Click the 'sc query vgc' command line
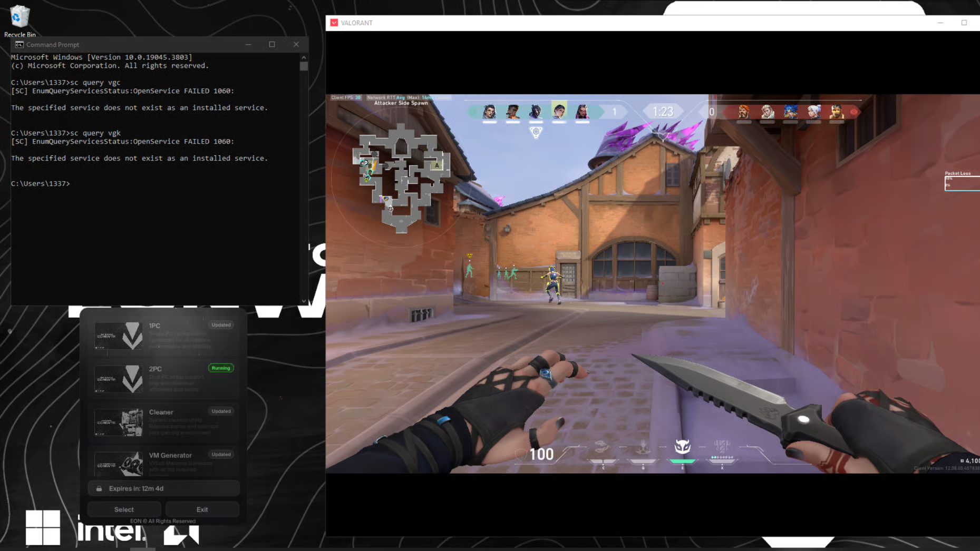The height and width of the screenshot is (551, 980). pos(66,83)
